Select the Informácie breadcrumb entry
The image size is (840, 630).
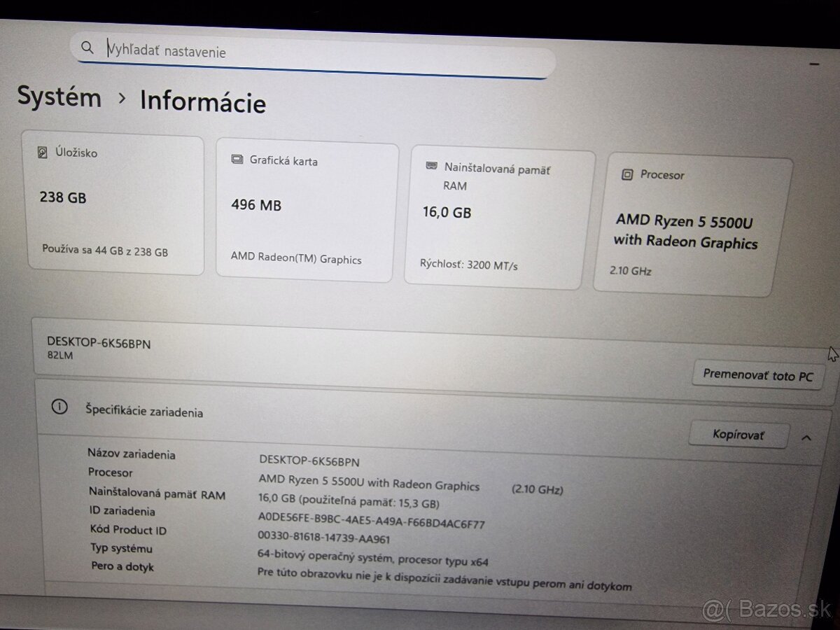point(202,104)
